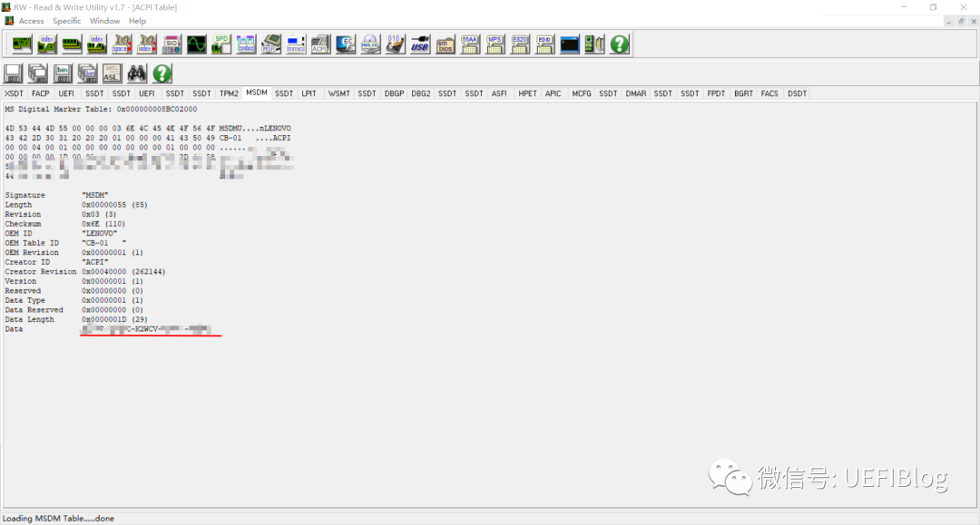Open the SMBIOS tool icon
This screenshot has height=525, width=980.
point(445,44)
